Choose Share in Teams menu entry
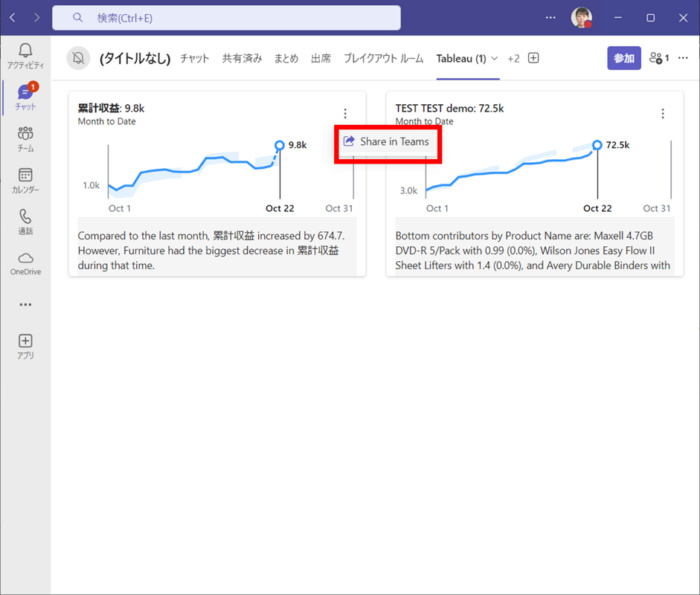Screen dimensions: 700x595 point(388,141)
